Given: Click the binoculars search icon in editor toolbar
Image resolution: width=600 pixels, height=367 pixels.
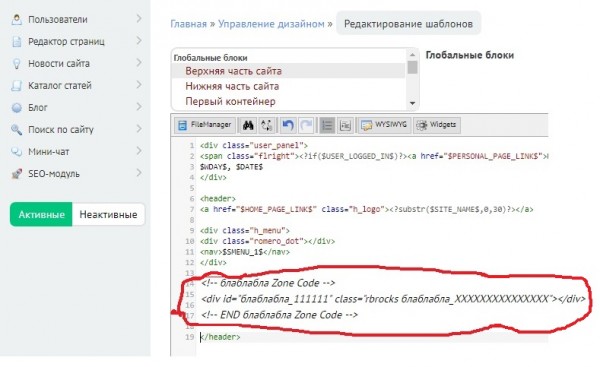Looking at the screenshot, I should click(x=248, y=125).
